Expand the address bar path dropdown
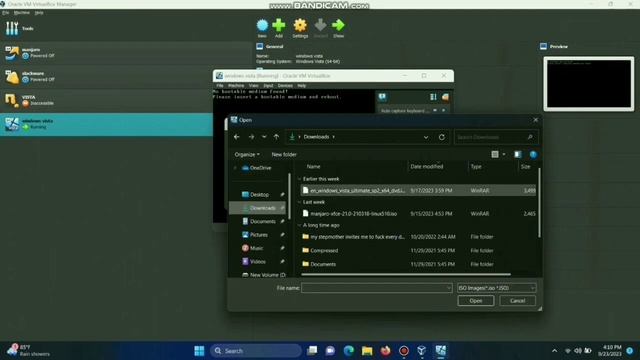Image resolution: width=640 pixels, height=360 pixels. coord(426,137)
